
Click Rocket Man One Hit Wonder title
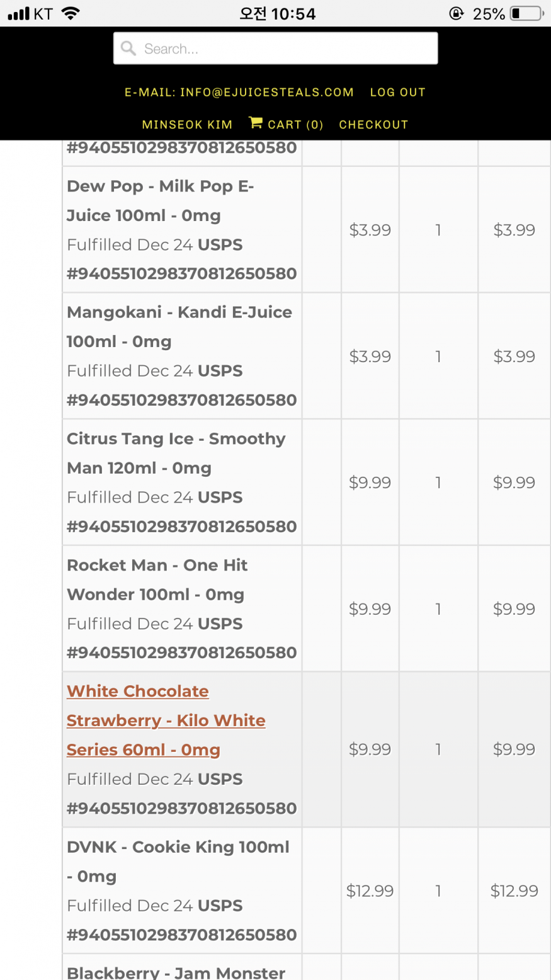click(157, 580)
